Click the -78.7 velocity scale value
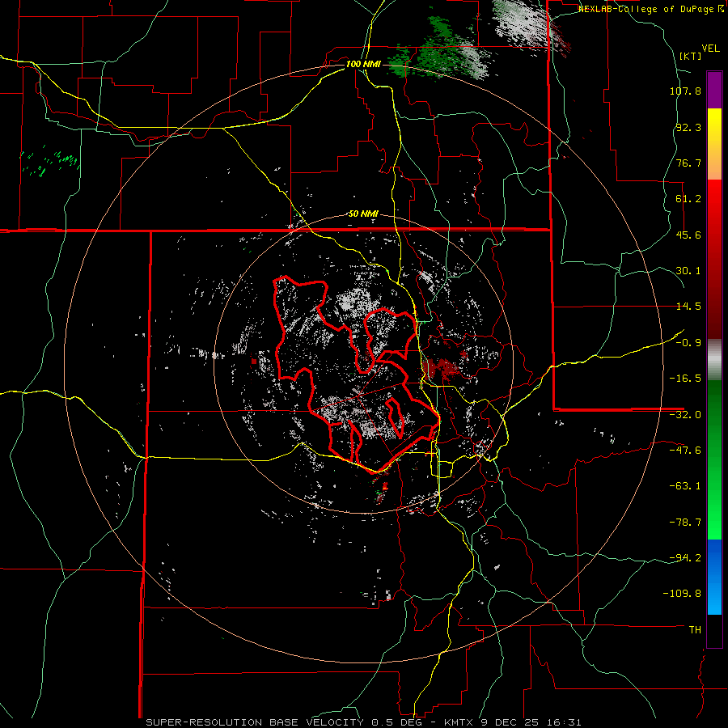The height and width of the screenshot is (728, 728). 685,523
